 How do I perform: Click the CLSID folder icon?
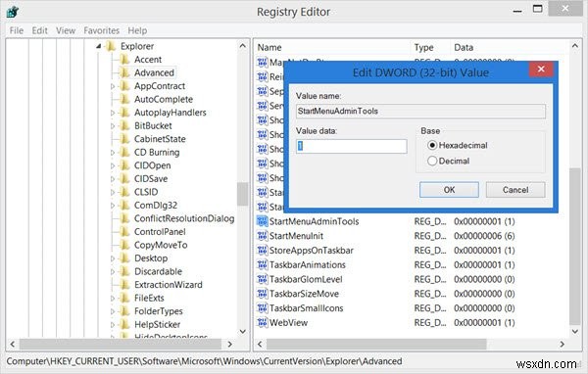124,192
